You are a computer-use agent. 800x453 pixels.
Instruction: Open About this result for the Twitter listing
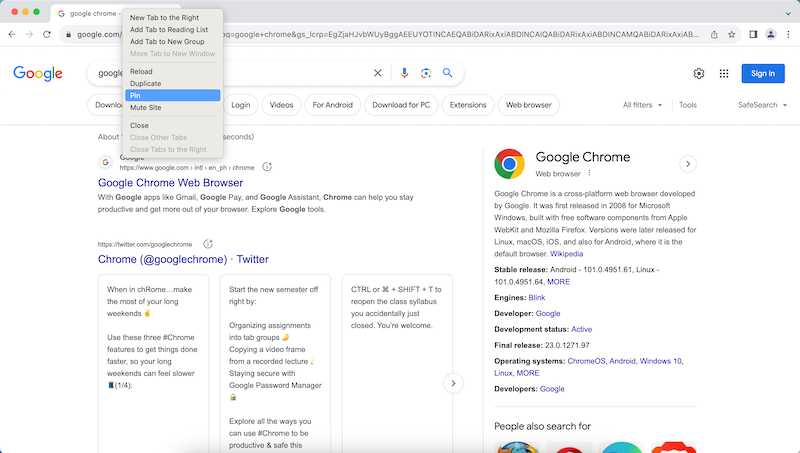(208, 244)
